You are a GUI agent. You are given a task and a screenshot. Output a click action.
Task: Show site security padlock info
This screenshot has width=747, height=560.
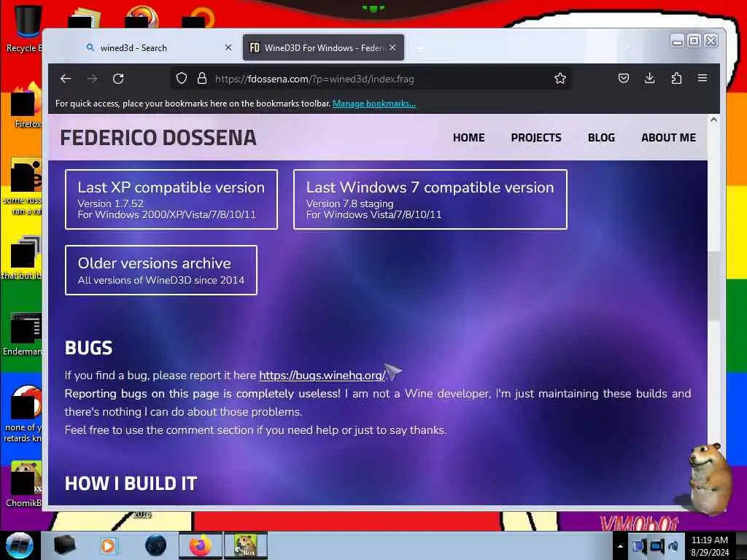click(202, 79)
